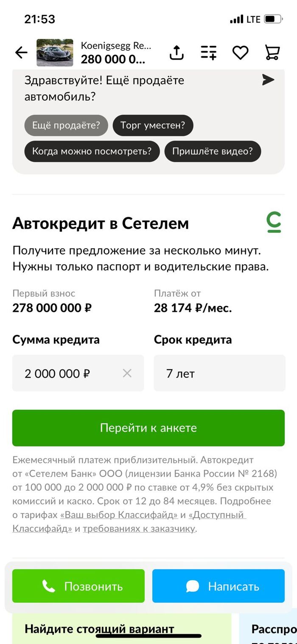
Task: Open "требованиях к заказчику" link
Action: pos(139,529)
